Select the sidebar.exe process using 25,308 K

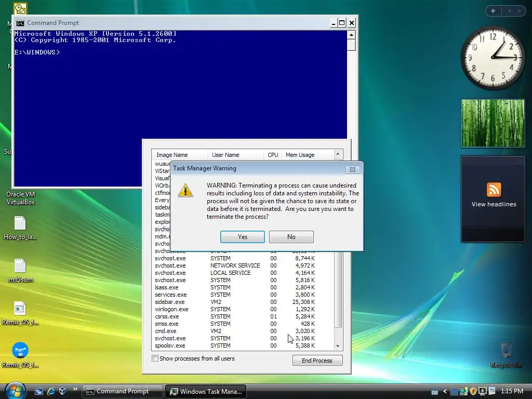243,302
